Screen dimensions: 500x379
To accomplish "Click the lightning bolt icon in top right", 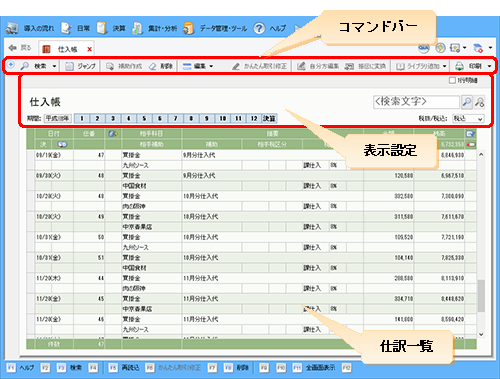I will coord(440,48).
